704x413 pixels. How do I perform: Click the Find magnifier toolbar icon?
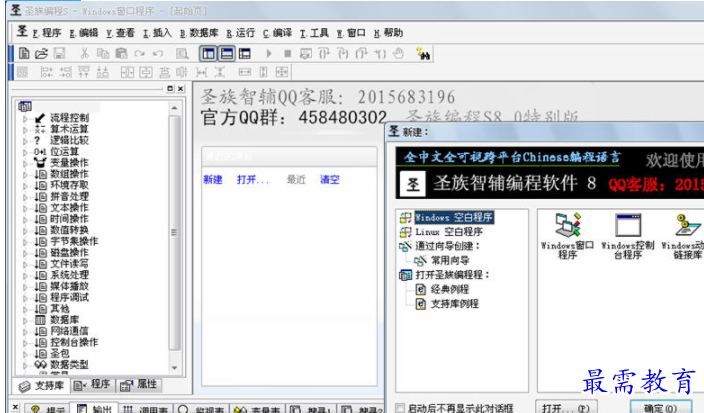(182, 54)
